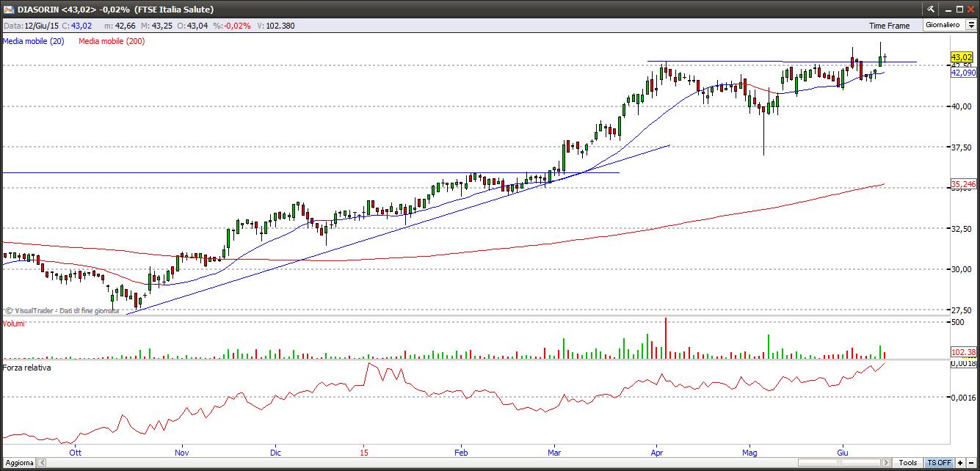
Task: Zoom in with the plus button
Action: [960, 463]
